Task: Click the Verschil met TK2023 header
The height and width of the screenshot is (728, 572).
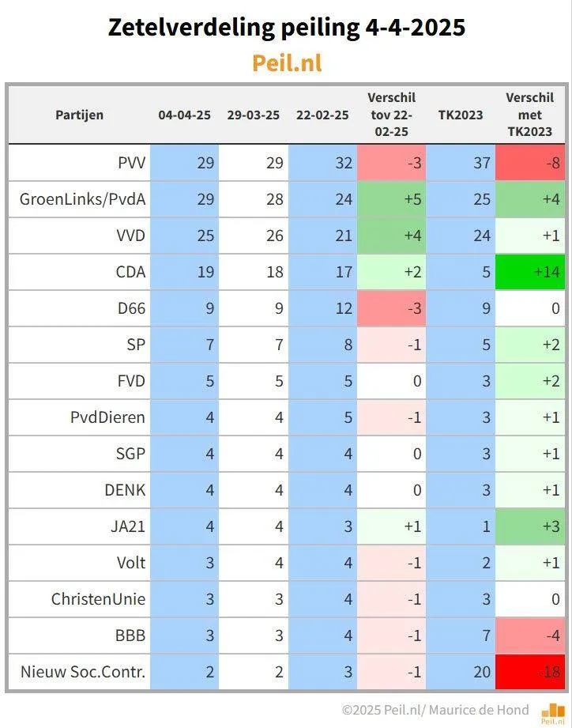Action: tap(530, 115)
